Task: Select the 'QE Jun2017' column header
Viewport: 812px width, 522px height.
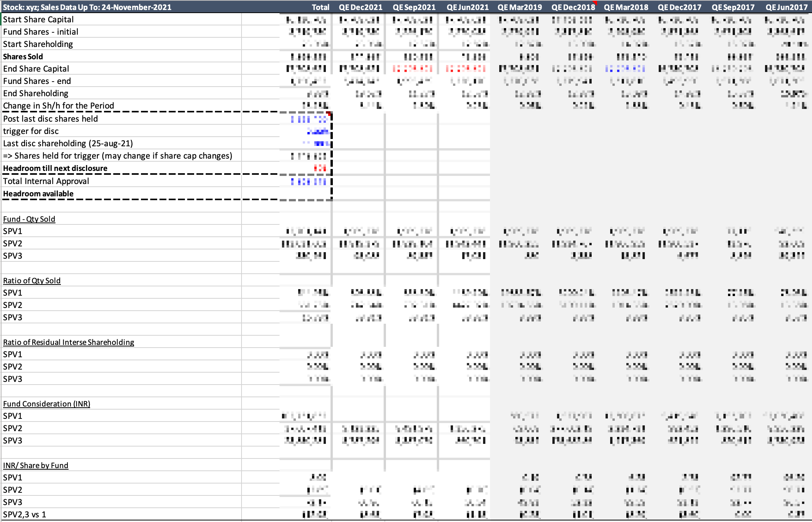Action: [x=786, y=7]
